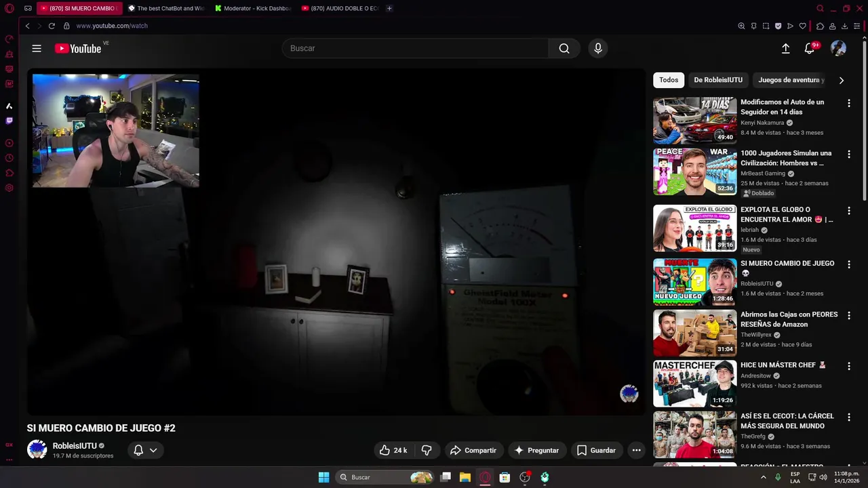Show more filter chips with right arrow
The height and width of the screenshot is (488, 868).
click(x=842, y=80)
